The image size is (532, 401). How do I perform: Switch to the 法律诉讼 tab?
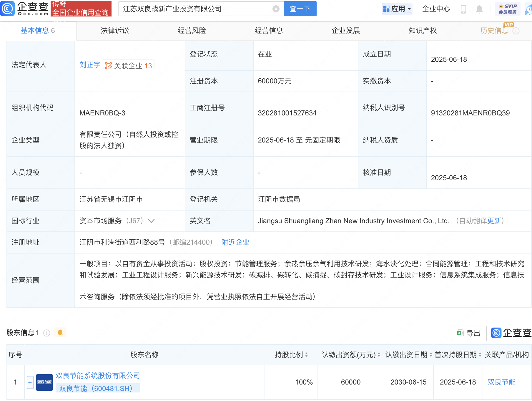[x=115, y=31]
